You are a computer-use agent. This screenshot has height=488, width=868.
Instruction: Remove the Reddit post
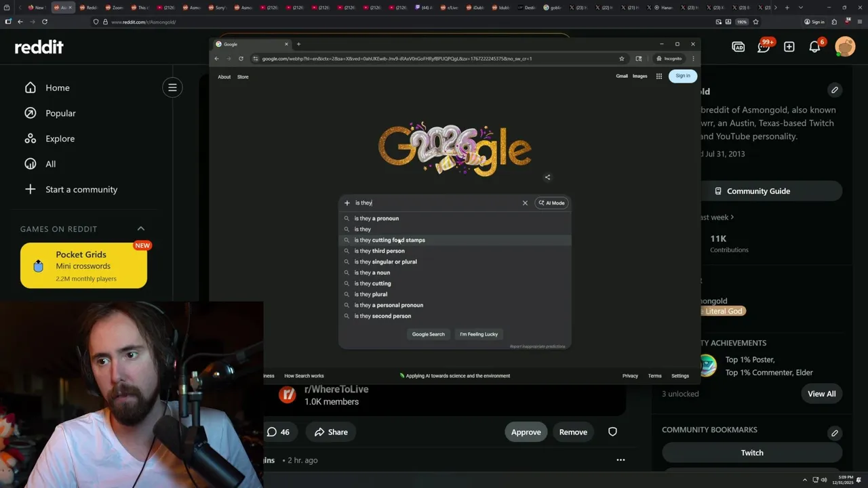click(x=573, y=432)
